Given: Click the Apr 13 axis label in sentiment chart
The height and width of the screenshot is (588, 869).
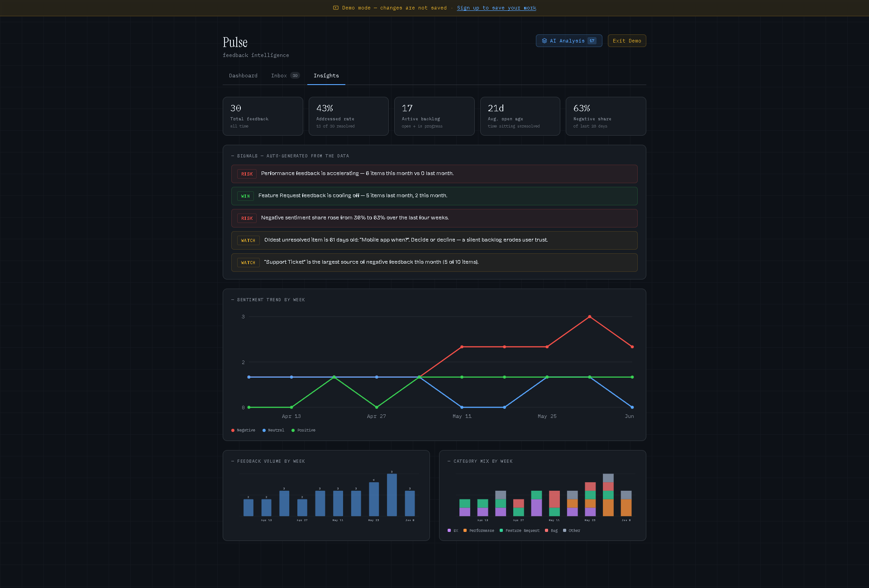Looking at the screenshot, I should (291, 416).
